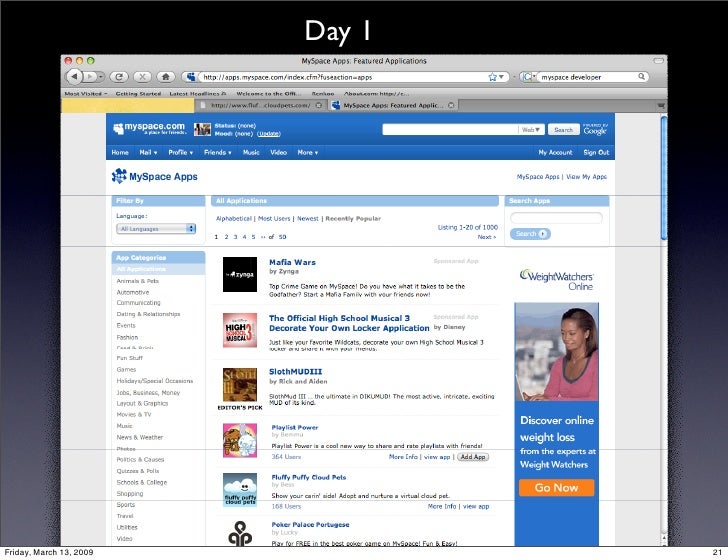728x560 pixels.
Task: Open Latest Headlines bookmark
Action: [198, 94]
